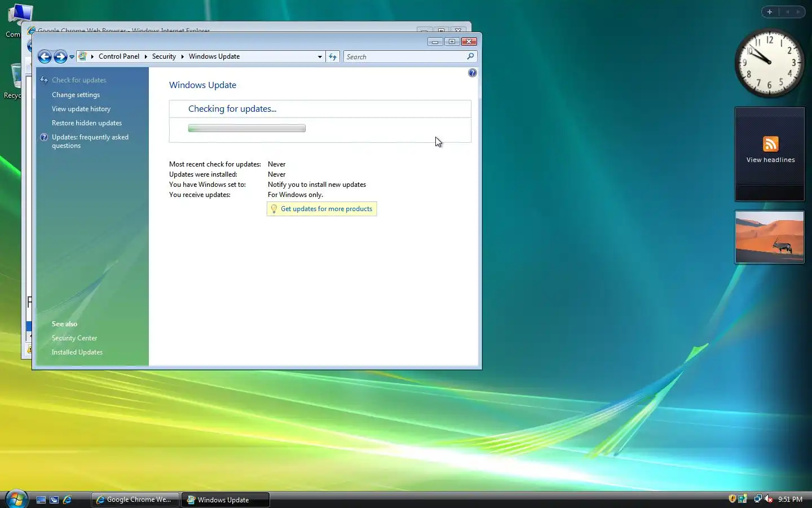Viewport: 812px width, 508px height.
Task: Select Security in the breadcrumb path
Action: click(x=164, y=56)
